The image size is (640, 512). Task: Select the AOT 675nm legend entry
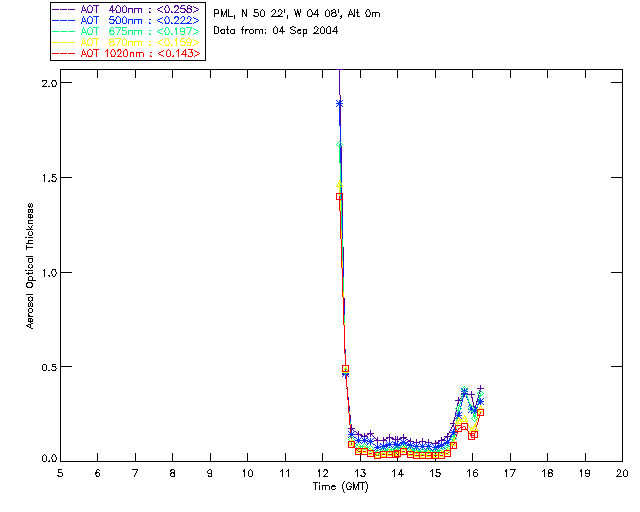(127, 31)
